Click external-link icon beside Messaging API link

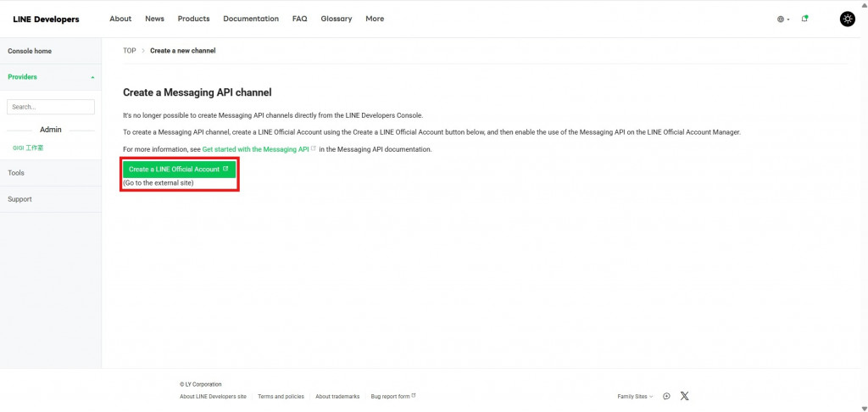314,149
